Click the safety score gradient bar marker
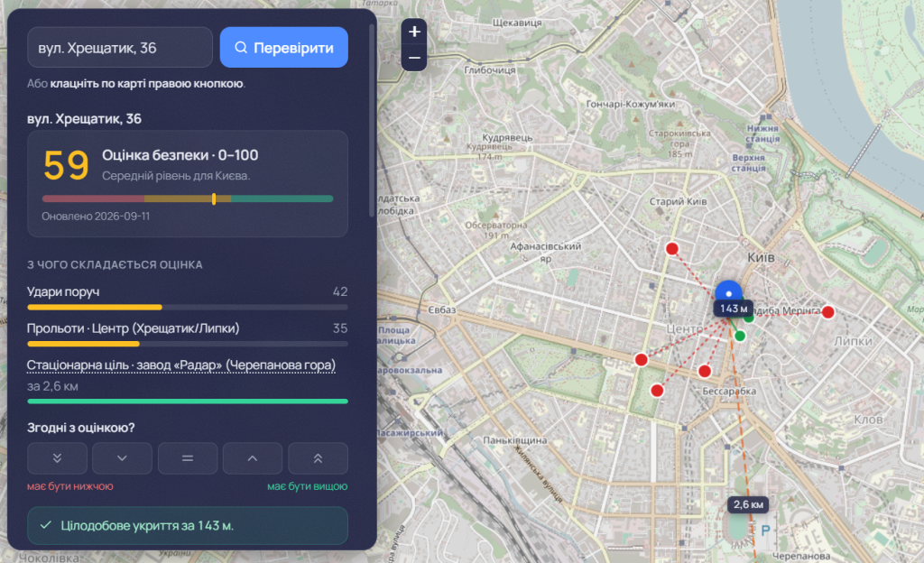Viewport: 924px width, 563px height. pyautogui.click(x=214, y=199)
